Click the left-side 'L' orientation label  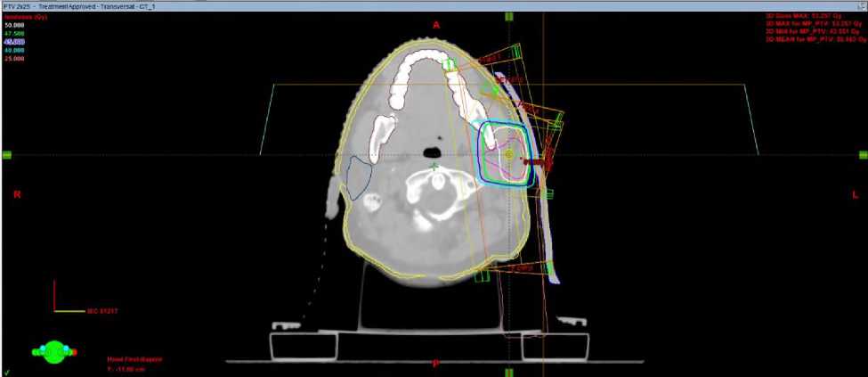click(x=856, y=194)
